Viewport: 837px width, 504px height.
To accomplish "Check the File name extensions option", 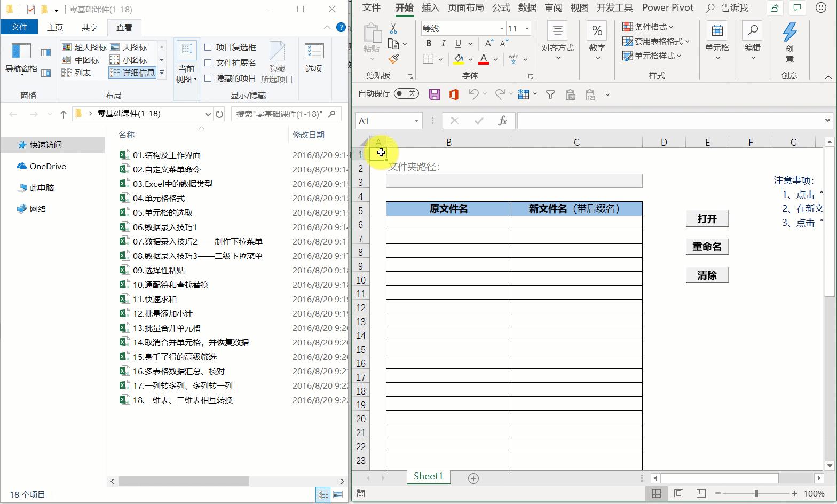I will tap(209, 63).
